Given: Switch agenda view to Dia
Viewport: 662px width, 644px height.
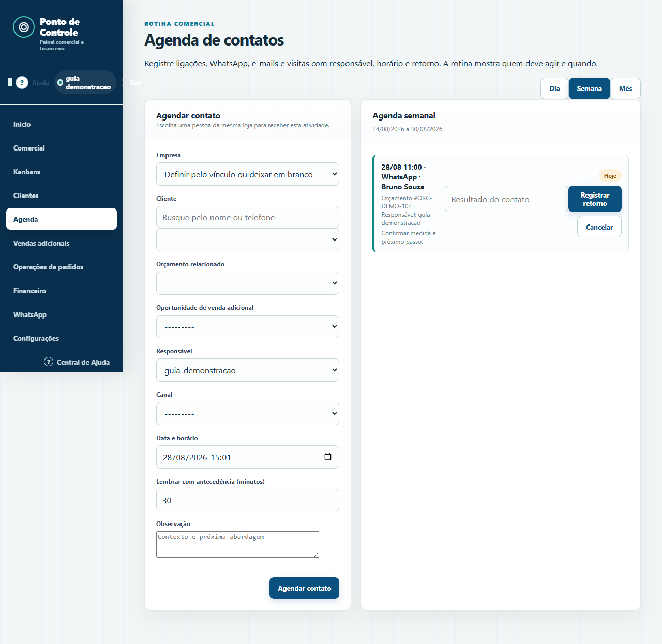Looking at the screenshot, I should 554,88.
